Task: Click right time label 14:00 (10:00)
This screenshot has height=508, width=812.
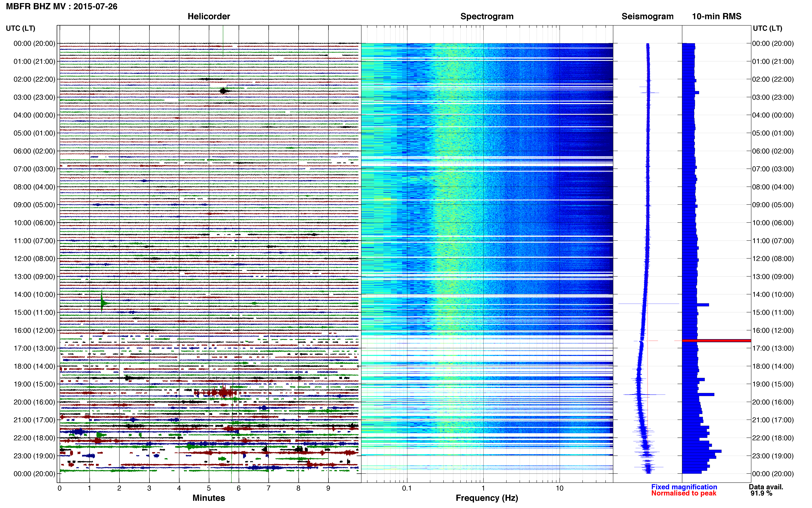Action: point(773,294)
